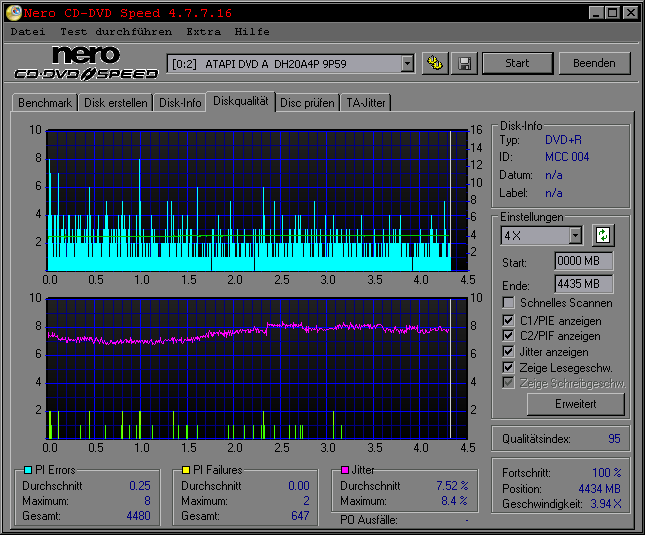Click the Ende field 4435 MB
Screen dimensions: 645x535
584,284
